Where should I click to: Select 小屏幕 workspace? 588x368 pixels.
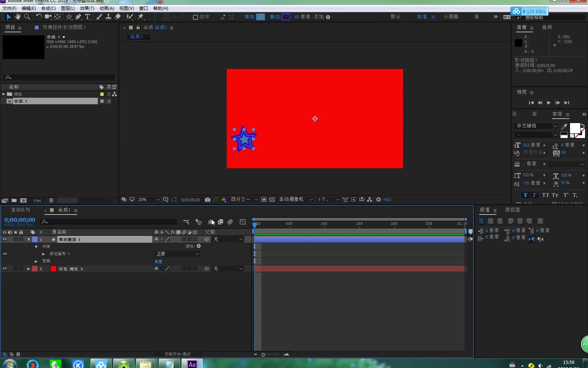pyautogui.click(x=451, y=17)
